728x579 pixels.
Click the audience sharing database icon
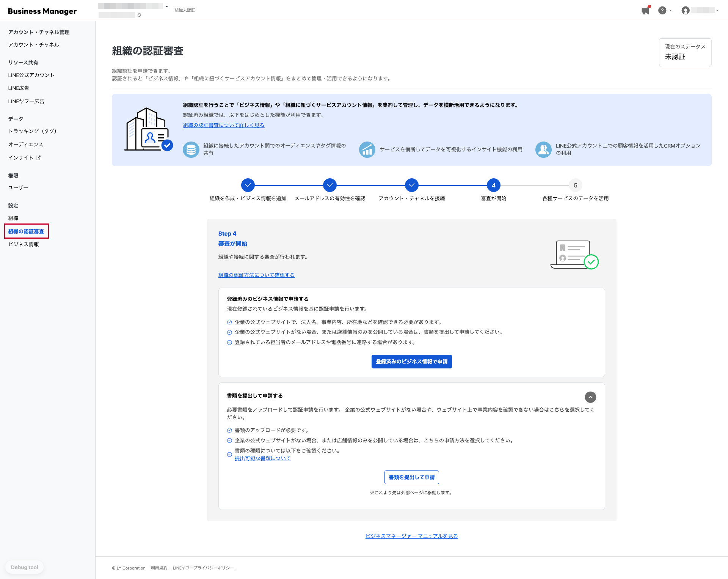[x=191, y=149]
